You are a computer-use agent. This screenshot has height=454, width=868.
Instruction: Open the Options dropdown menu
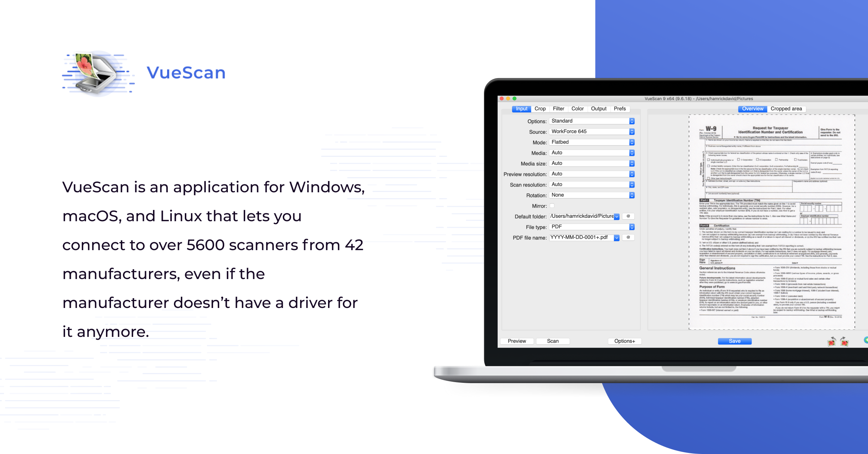pyautogui.click(x=591, y=121)
